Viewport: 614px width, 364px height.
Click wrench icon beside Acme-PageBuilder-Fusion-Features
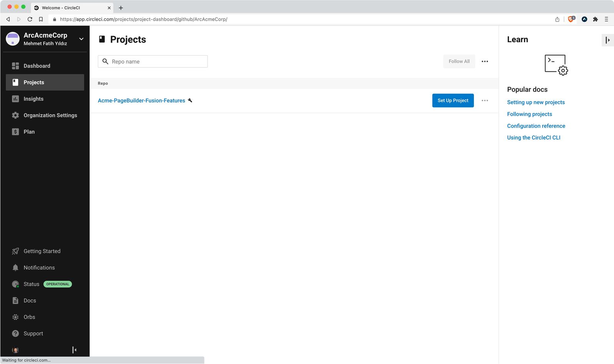coord(190,100)
